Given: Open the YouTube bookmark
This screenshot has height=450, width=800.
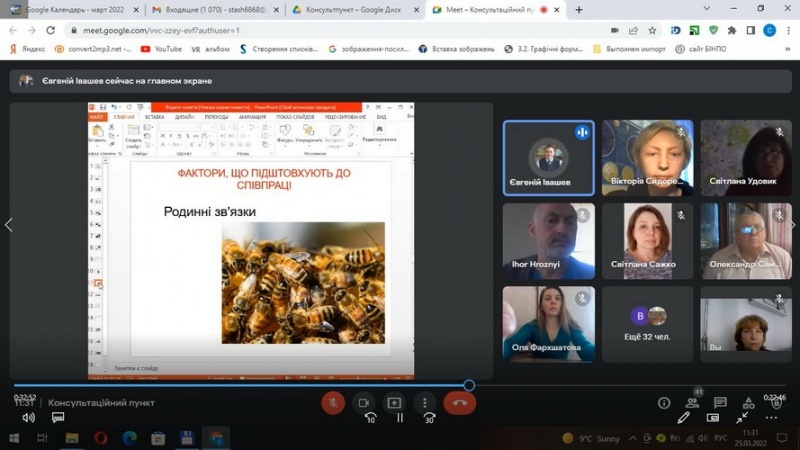Looking at the screenshot, I should tap(161, 48).
